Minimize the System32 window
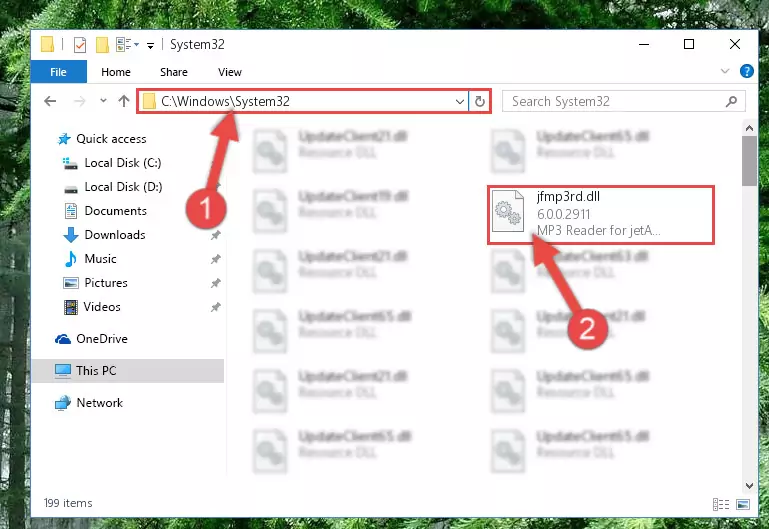 (644, 44)
